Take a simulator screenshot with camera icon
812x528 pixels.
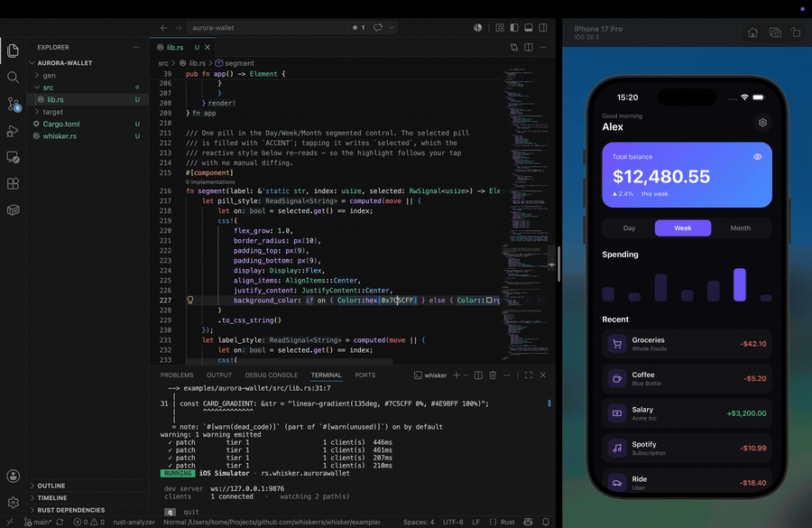775,32
